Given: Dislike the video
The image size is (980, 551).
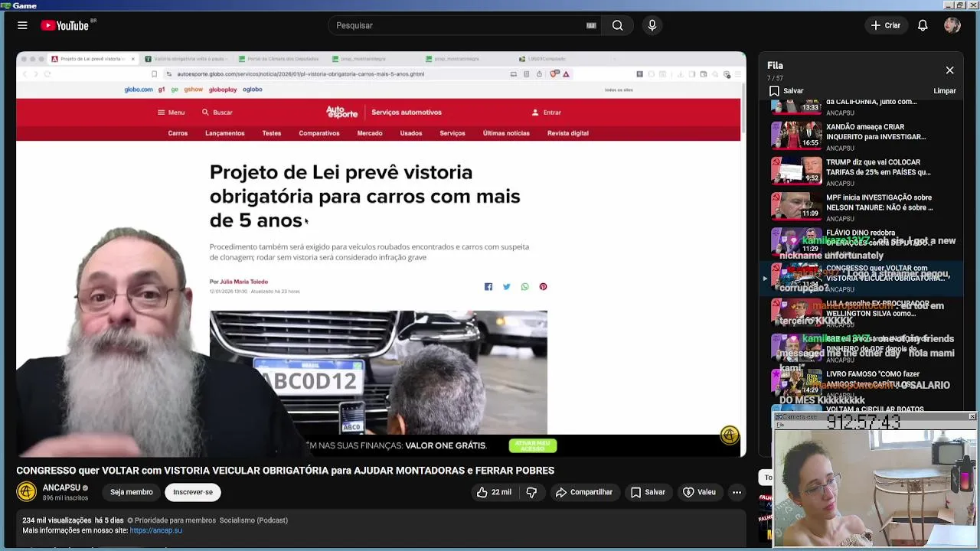Looking at the screenshot, I should point(532,492).
